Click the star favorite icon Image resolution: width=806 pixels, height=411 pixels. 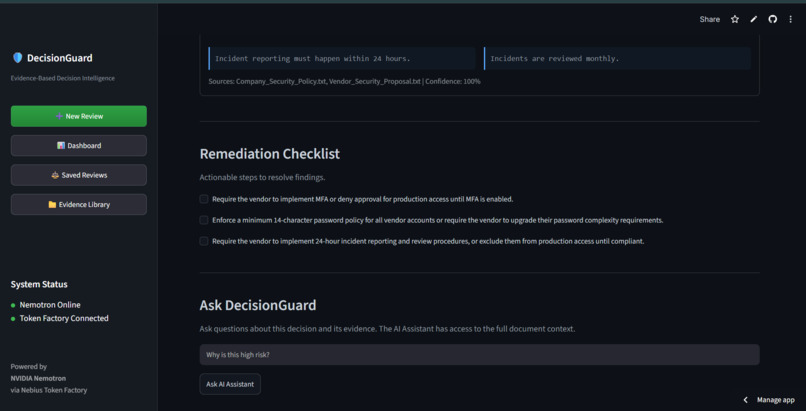(735, 19)
